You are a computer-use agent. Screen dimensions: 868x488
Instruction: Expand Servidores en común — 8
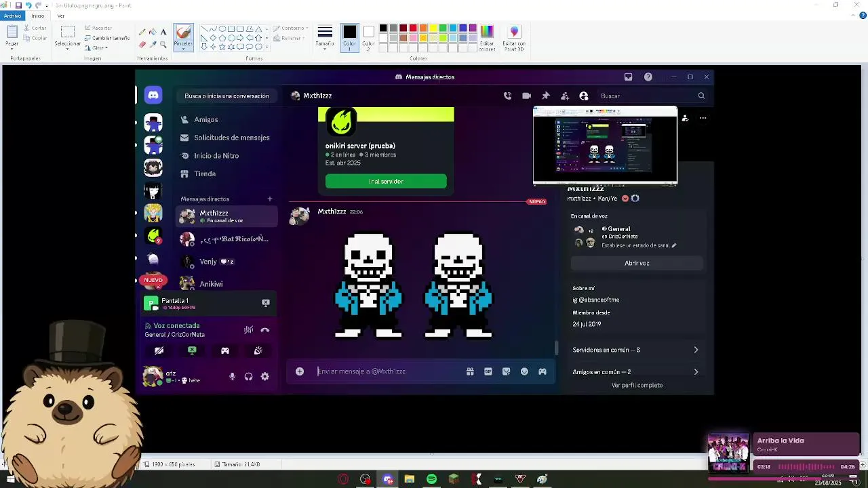click(635, 350)
